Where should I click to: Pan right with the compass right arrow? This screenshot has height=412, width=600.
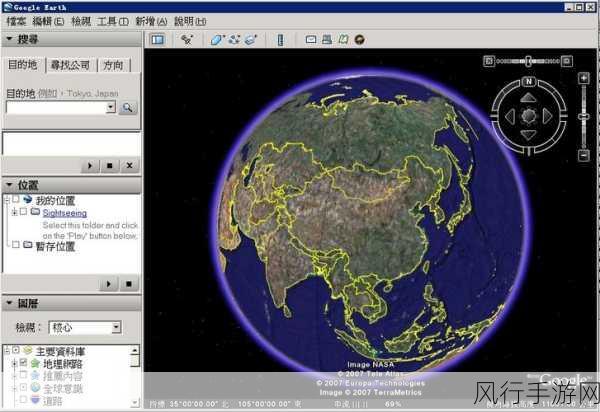(548, 116)
